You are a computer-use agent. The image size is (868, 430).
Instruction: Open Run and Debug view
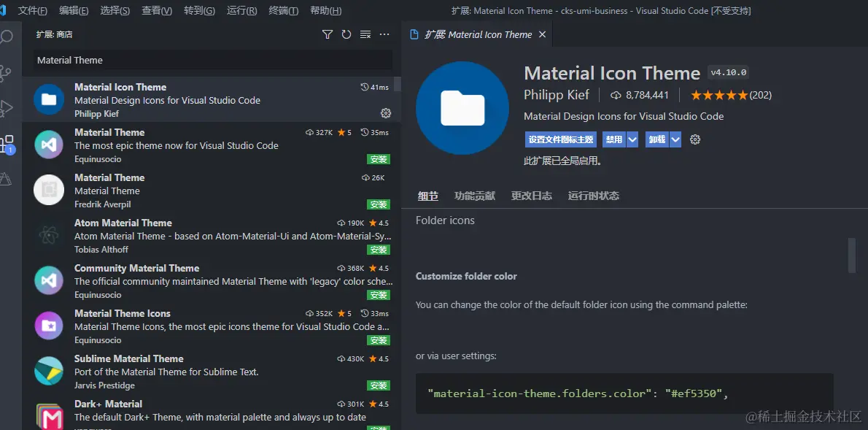[x=6, y=108]
